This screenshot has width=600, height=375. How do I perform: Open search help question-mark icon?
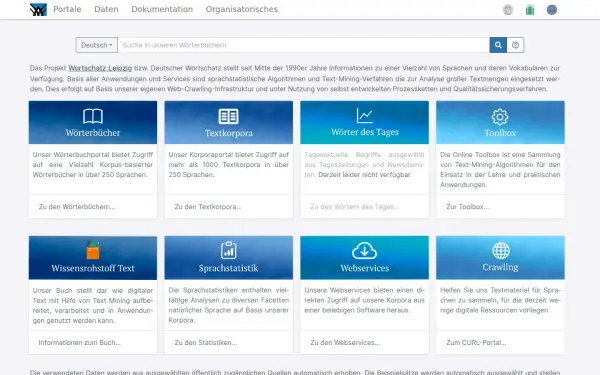tap(515, 45)
